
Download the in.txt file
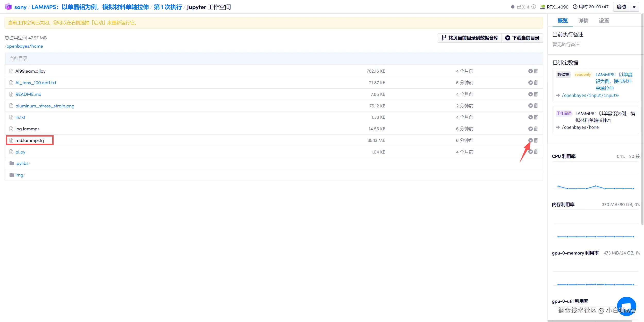(x=530, y=117)
